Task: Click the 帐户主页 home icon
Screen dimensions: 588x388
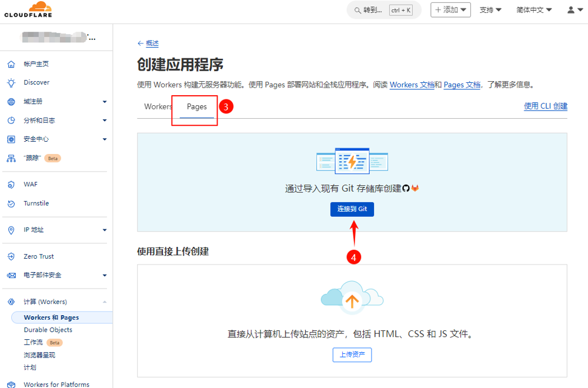Action: tap(11, 64)
